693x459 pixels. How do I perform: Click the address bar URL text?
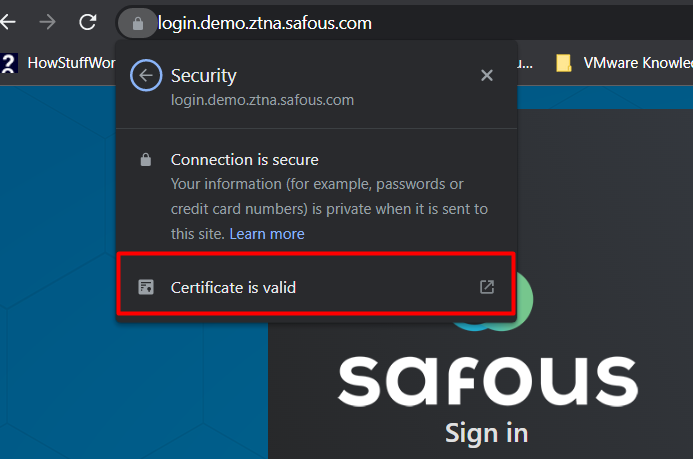click(265, 22)
